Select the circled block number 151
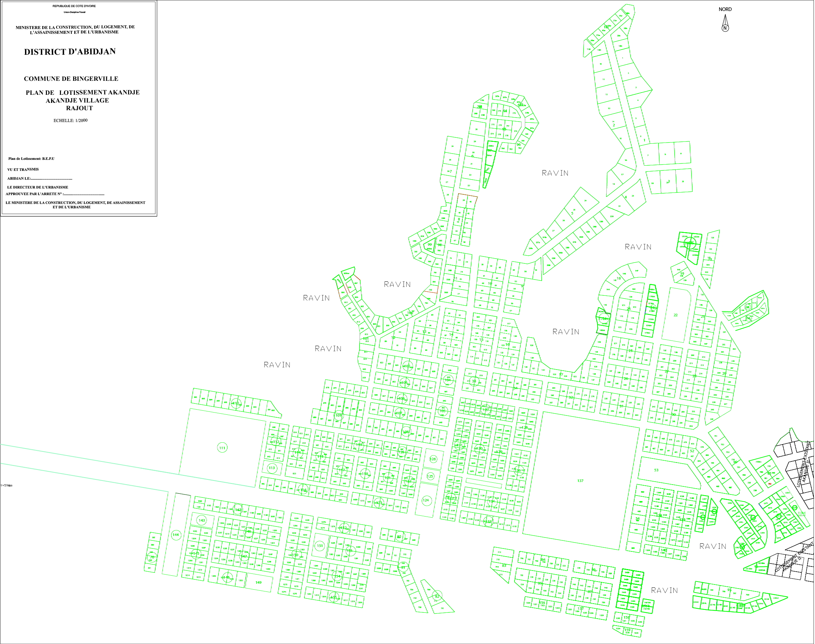The height and width of the screenshot is (644, 815). tap(320, 546)
